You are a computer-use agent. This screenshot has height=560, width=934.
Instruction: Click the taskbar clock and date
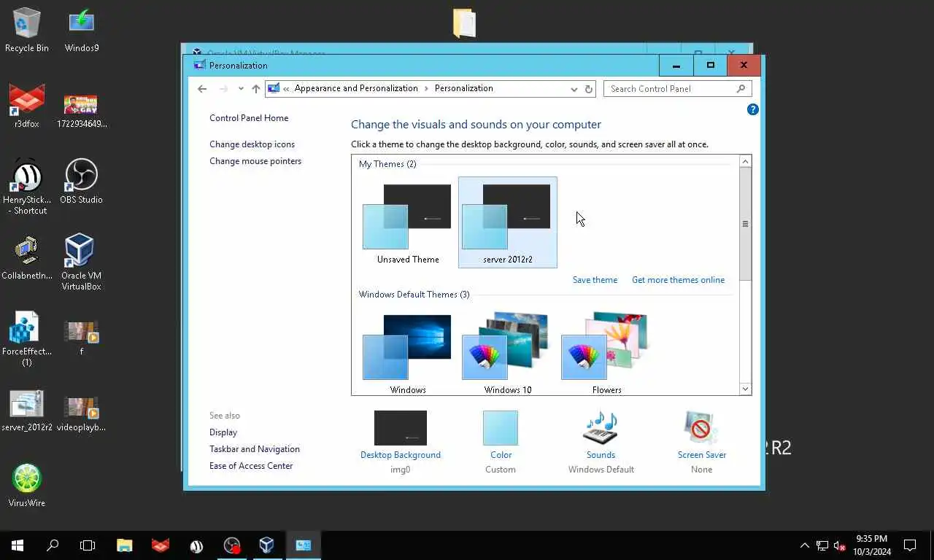(871, 545)
